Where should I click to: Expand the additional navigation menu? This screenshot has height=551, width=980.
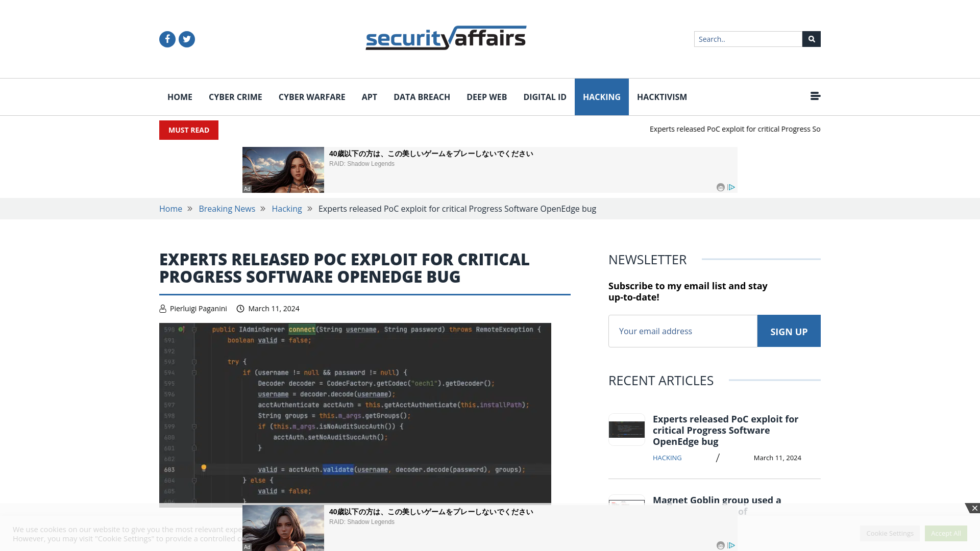pyautogui.click(x=815, y=96)
